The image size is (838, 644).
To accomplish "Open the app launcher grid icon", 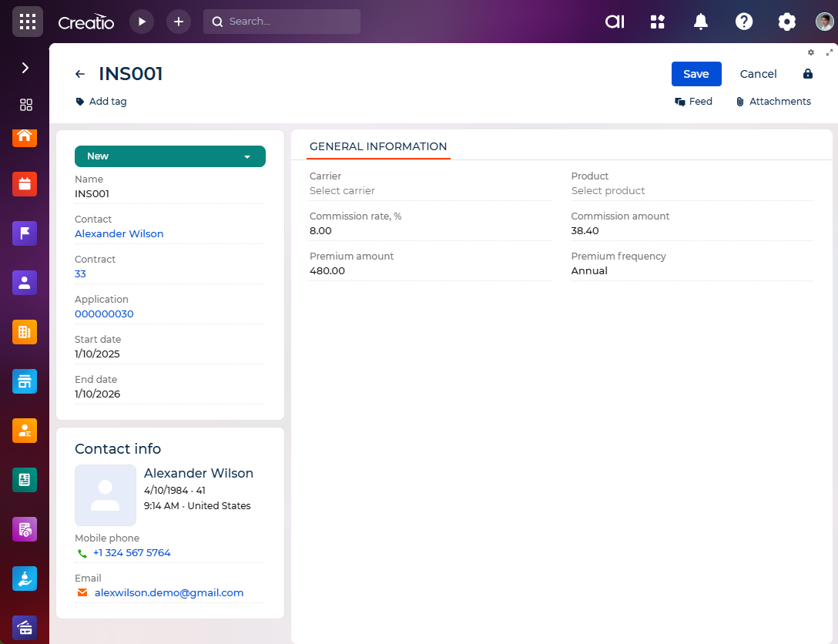I will 27,22.
